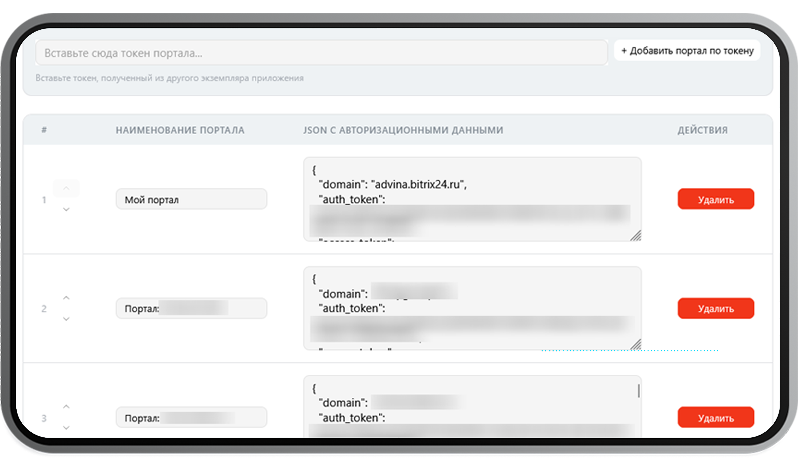Click inside the advina.bitrix24.ru JSON textarea
Image resolution: width=800 pixels, height=466 pixels.
click(x=470, y=199)
